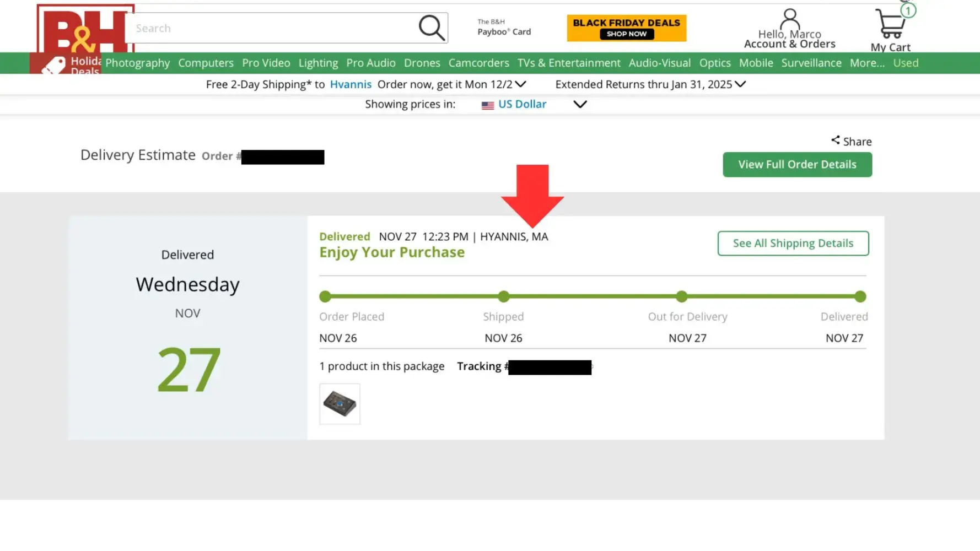The image size is (980, 551).
Task: Open the Drones category
Action: tap(422, 63)
